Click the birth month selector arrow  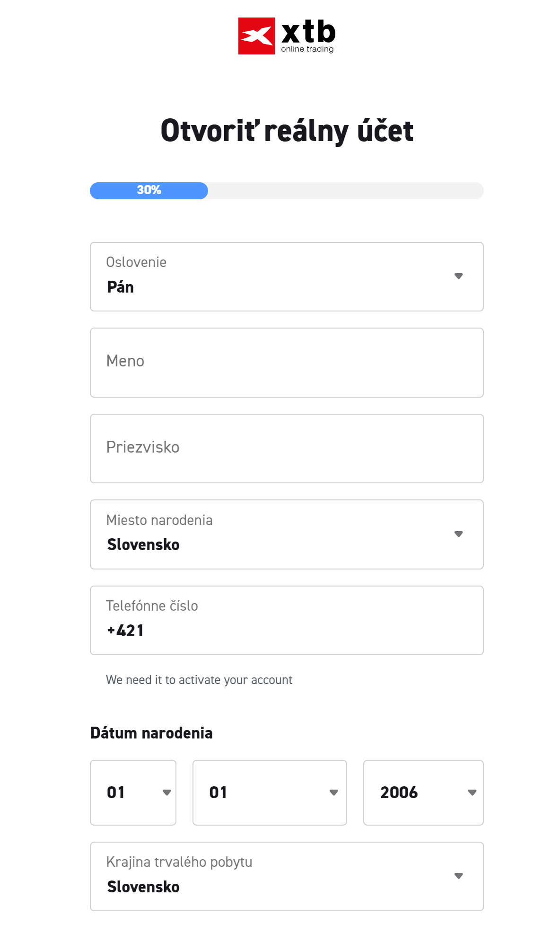[333, 792]
